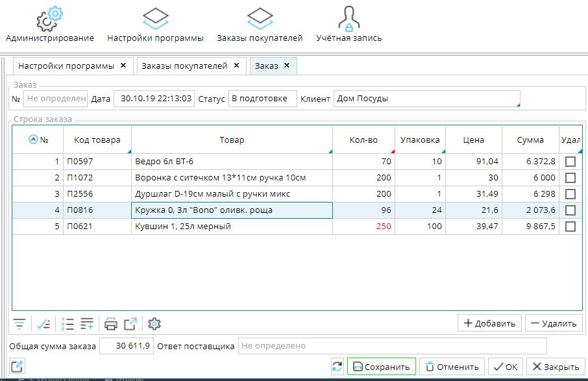
Task: Click the filter icon in table toolbar
Action: [19, 324]
